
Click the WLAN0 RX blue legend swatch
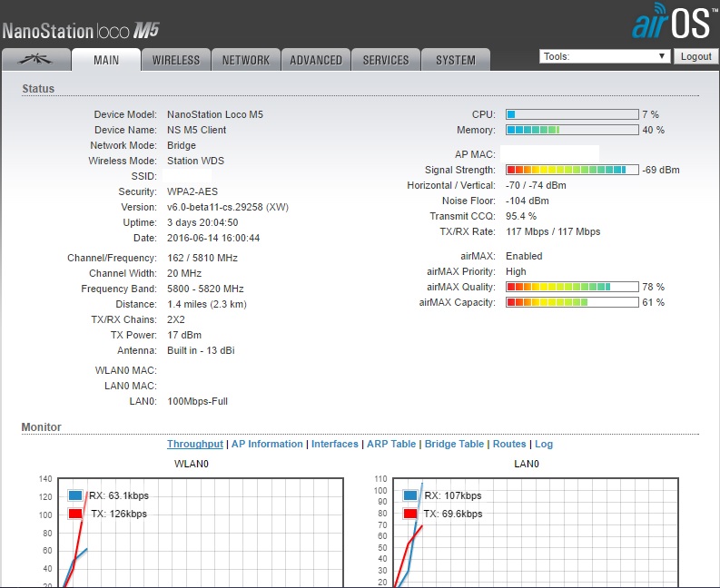(75, 495)
